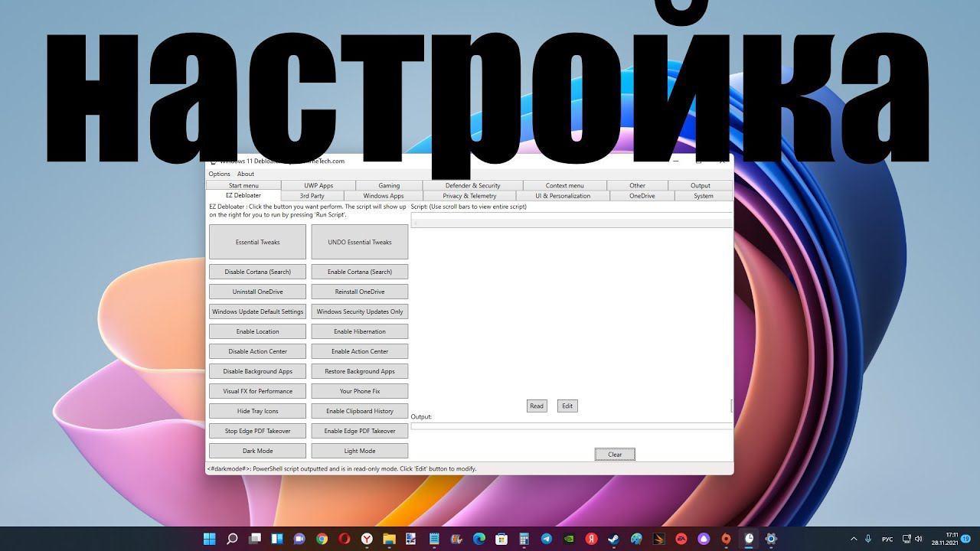Open the Widgets panel icon
This screenshot has width=980, height=551.
point(276,539)
